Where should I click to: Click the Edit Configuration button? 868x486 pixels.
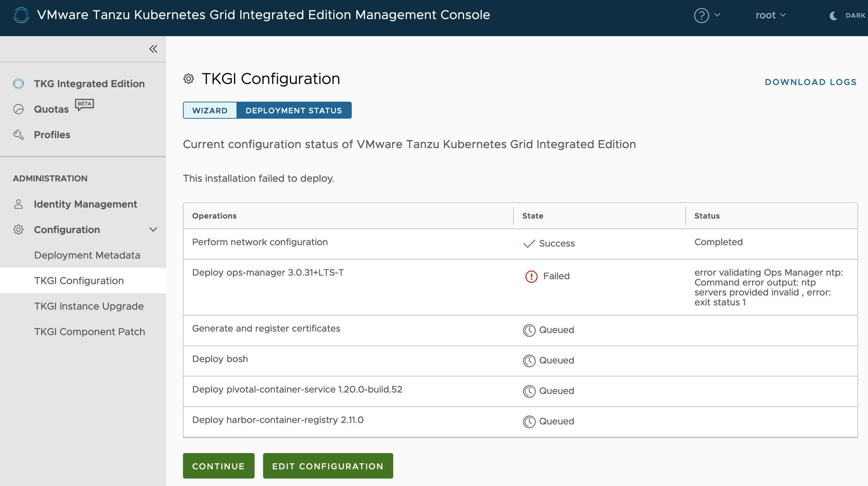pos(328,466)
